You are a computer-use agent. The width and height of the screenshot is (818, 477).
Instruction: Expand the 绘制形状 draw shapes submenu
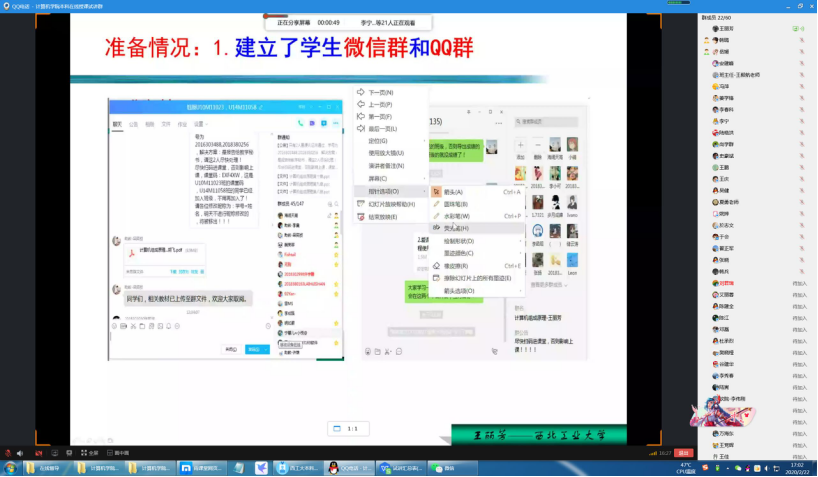click(x=460, y=240)
